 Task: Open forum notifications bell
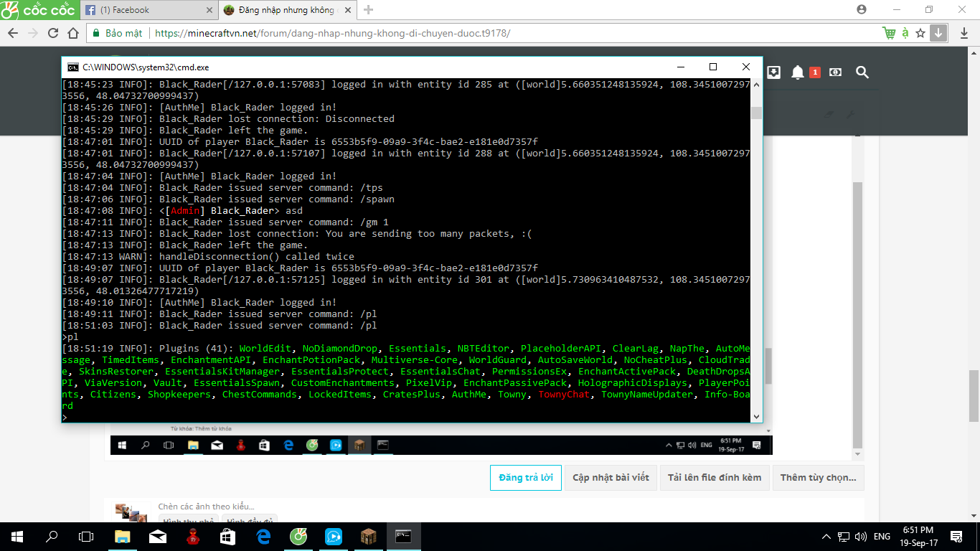798,72
